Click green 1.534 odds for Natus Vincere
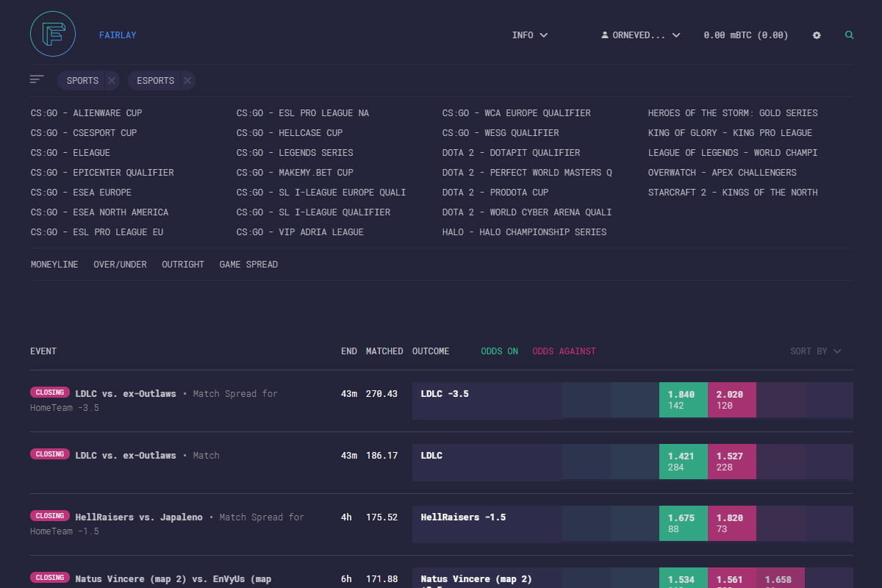 684,578
